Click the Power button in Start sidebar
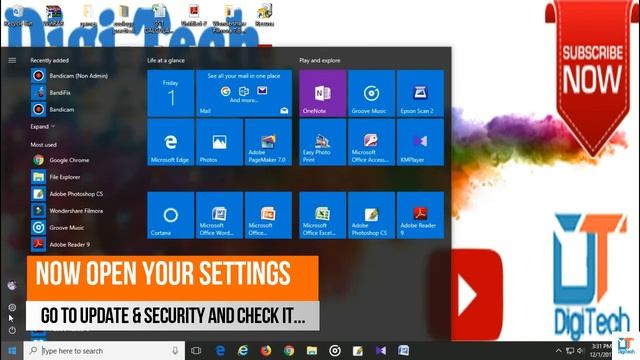This screenshot has height=360, width=640. [x=12, y=330]
